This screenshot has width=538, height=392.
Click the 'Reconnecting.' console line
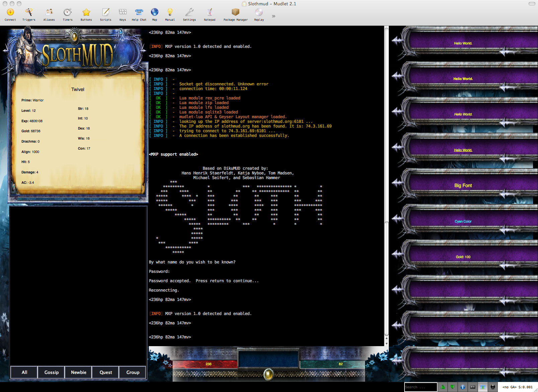(164, 290)
